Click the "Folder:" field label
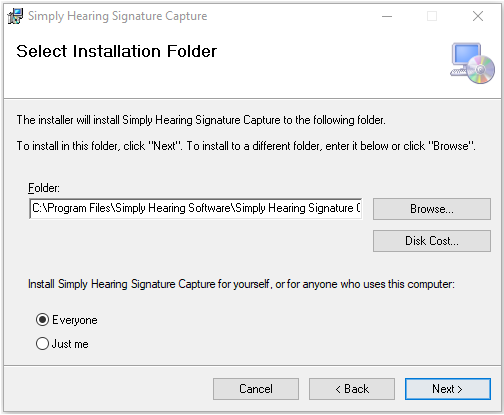The height and width of the screenshot is (415, 504). [44, 188]
